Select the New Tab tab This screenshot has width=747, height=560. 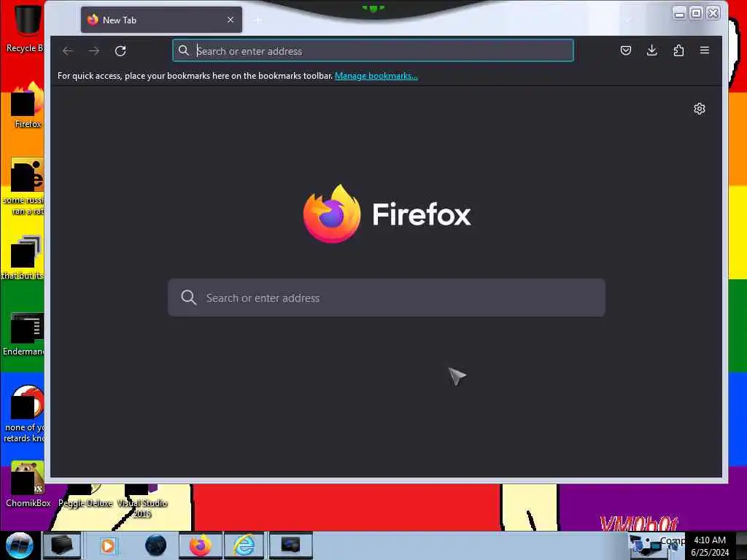161,20
